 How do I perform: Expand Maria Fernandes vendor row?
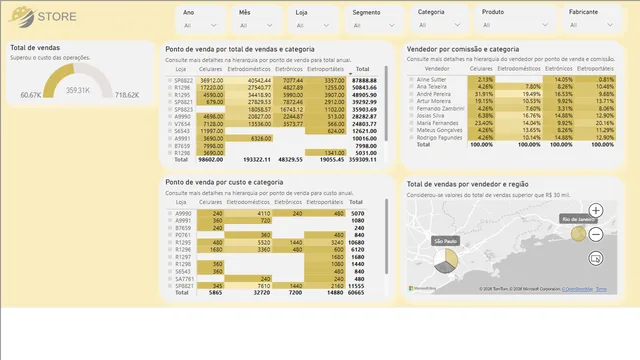click(411, 123)
